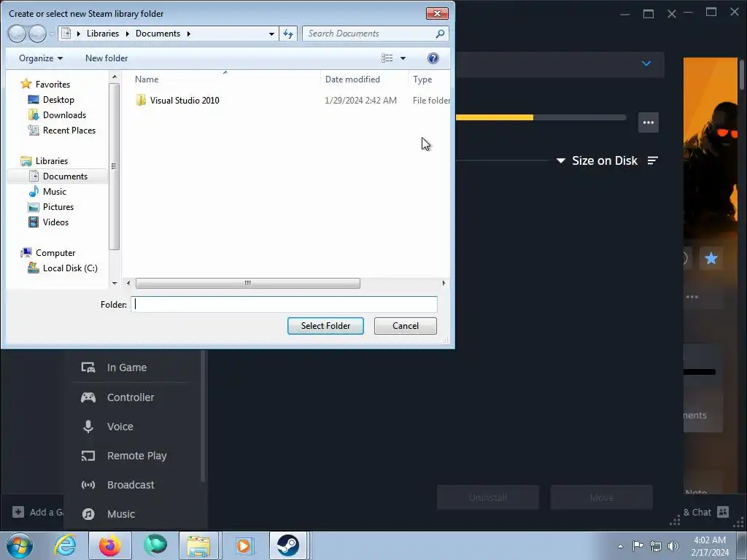This screenshot has width=747, height=560.
Task: Select Desktop under Favorites
Action: click(x=58, y=99)
